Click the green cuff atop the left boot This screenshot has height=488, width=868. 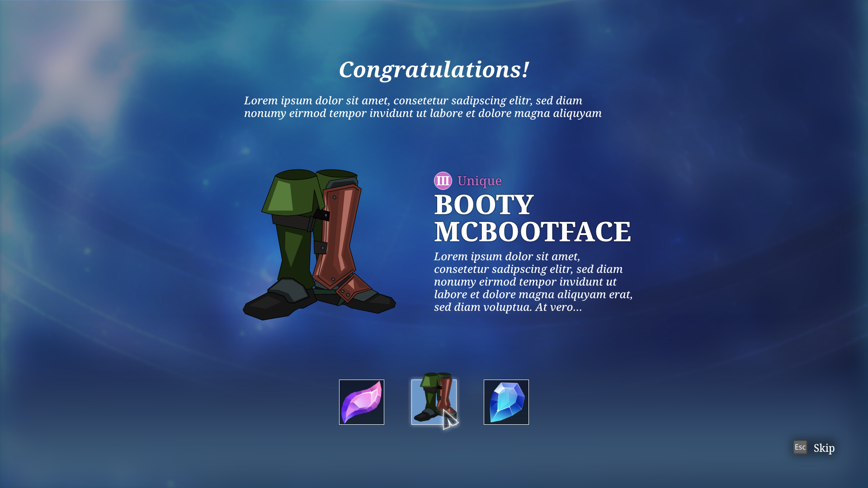[289, 192]
